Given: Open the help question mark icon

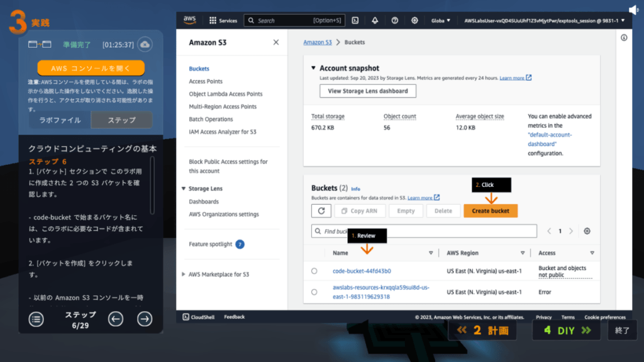Looking at the screenshot, I should coord(395,21).
